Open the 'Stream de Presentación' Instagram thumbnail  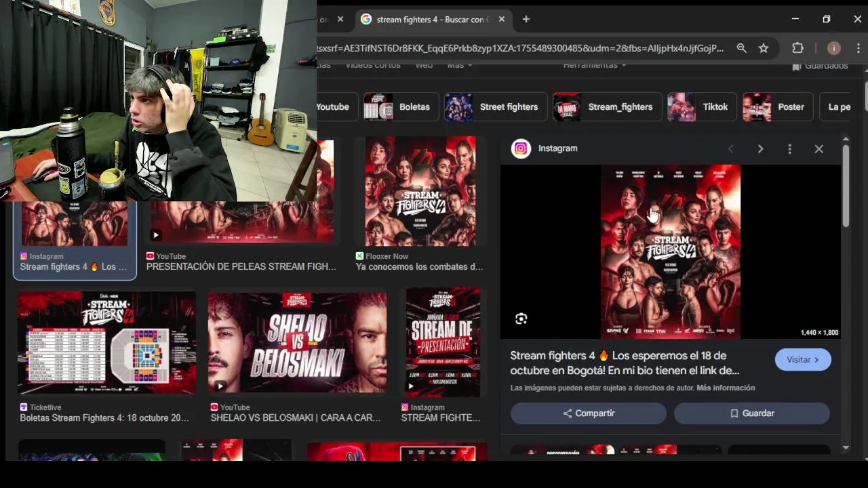443,342
